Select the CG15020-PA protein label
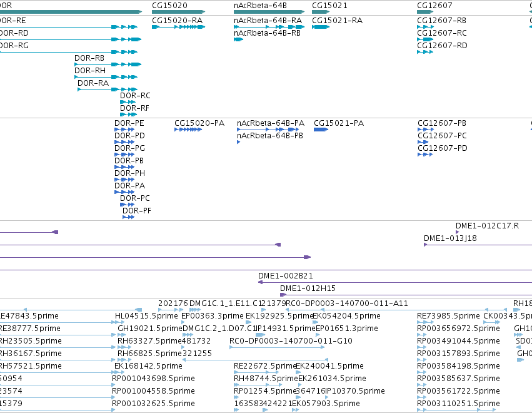The width and height of the screenshot is (532, 413). (x=199, y=123)
